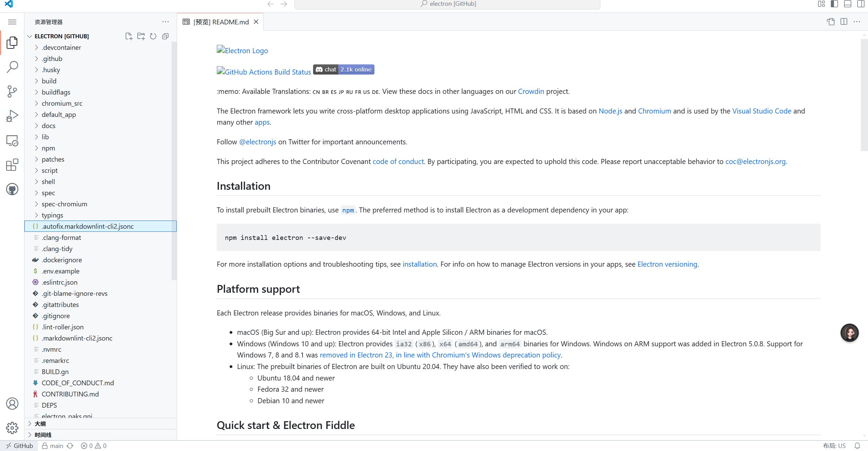
Task: Open the Run and Debug view
Action: click(12, 116)
